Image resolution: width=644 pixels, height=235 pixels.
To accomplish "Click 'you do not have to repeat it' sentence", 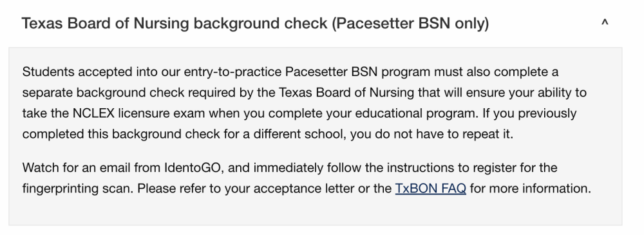I will pos(431,135).
